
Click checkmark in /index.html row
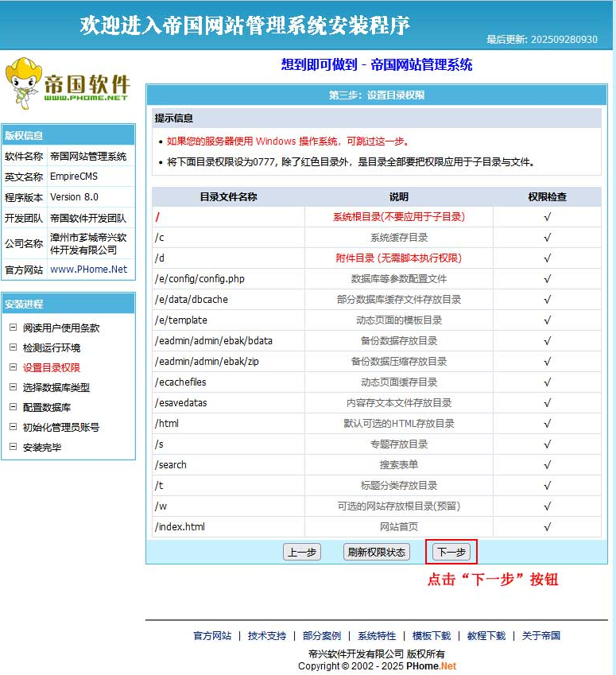coord(547,527)
